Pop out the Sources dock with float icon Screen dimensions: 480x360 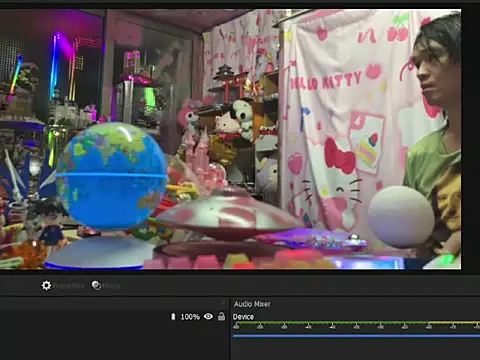coord(223,304)
